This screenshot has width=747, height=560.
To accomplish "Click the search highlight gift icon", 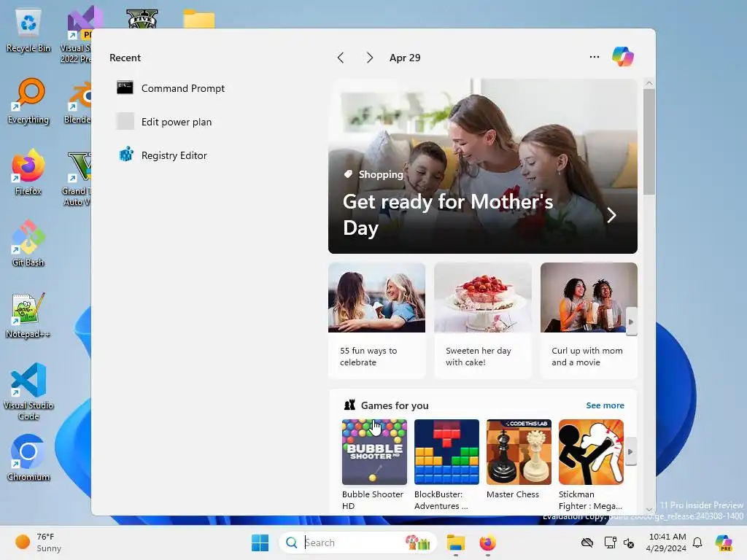I will coord(418,542).
